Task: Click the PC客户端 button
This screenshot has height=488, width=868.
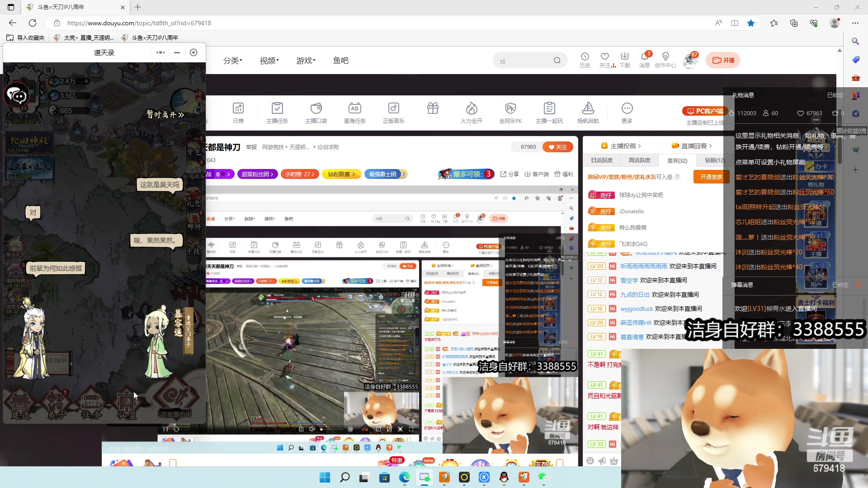Action: [704, 111]
